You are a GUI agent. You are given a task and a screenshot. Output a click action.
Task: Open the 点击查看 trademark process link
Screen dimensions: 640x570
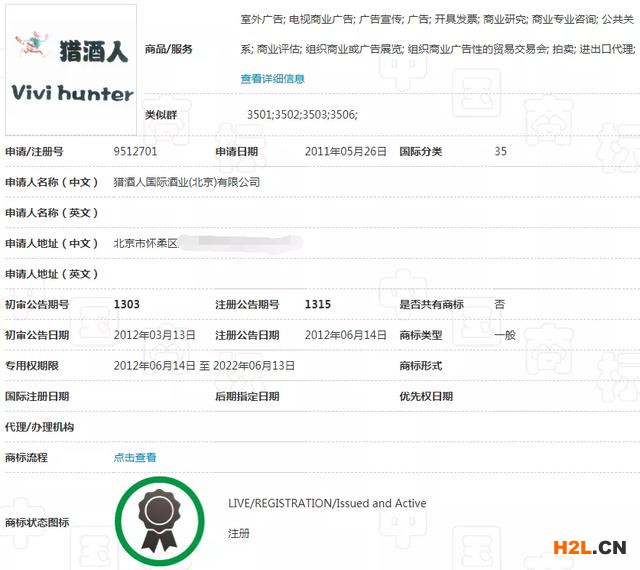135,457
